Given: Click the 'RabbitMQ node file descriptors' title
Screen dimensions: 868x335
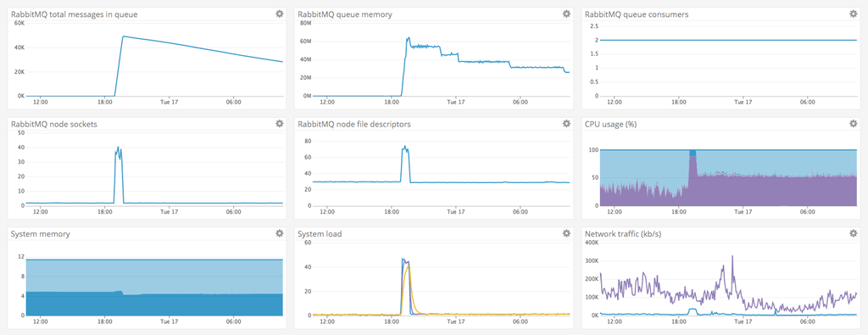Looking at the screenshot, I should [354, 124].
